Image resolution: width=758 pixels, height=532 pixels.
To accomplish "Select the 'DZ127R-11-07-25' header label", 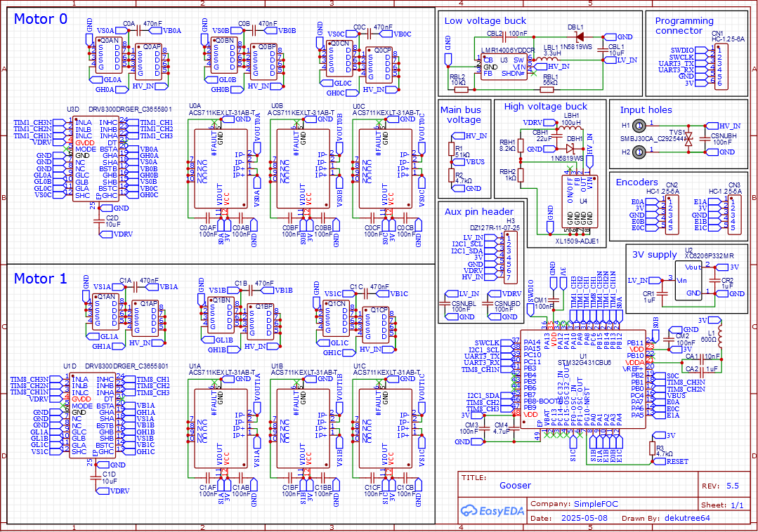I will [x=495, y=227].
